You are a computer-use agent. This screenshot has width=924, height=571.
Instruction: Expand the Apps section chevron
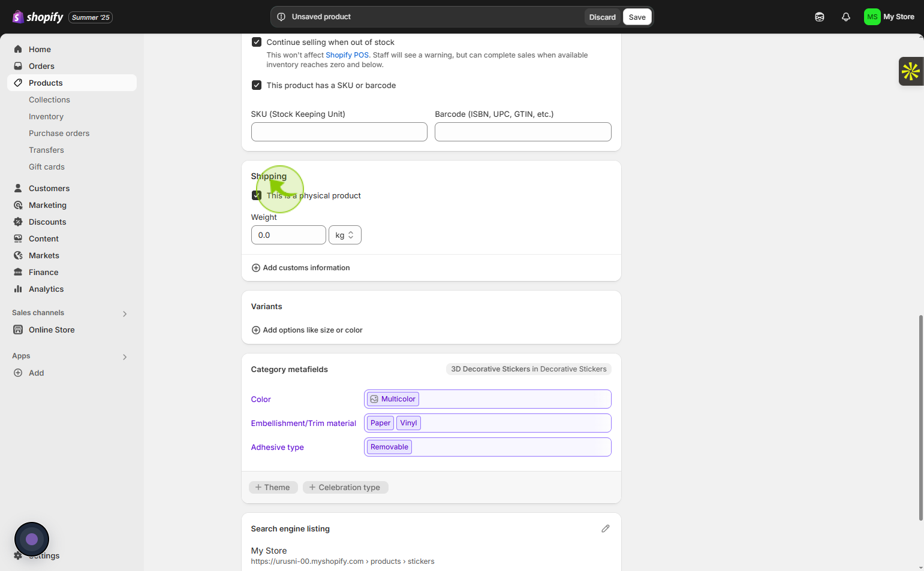[x=125, y=357]
